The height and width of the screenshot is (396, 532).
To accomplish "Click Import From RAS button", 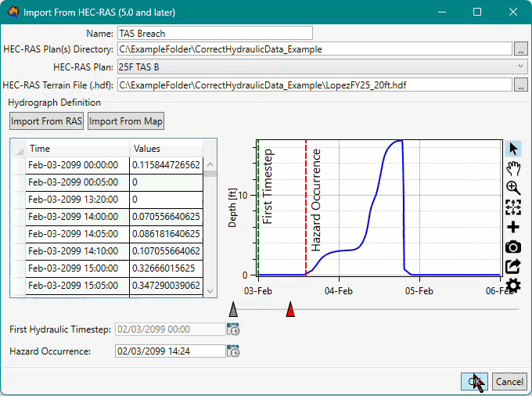I will pyautogui.click(x=46, y=121).
